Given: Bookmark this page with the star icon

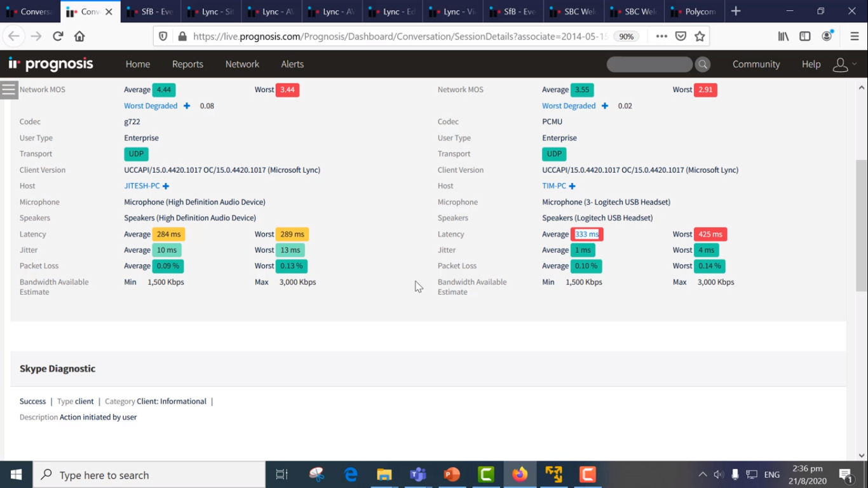Looking at the screenshot, I should pos(700,36).
